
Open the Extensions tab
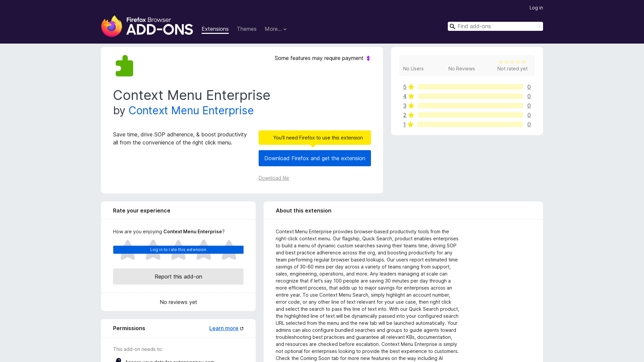click(215, 29)
